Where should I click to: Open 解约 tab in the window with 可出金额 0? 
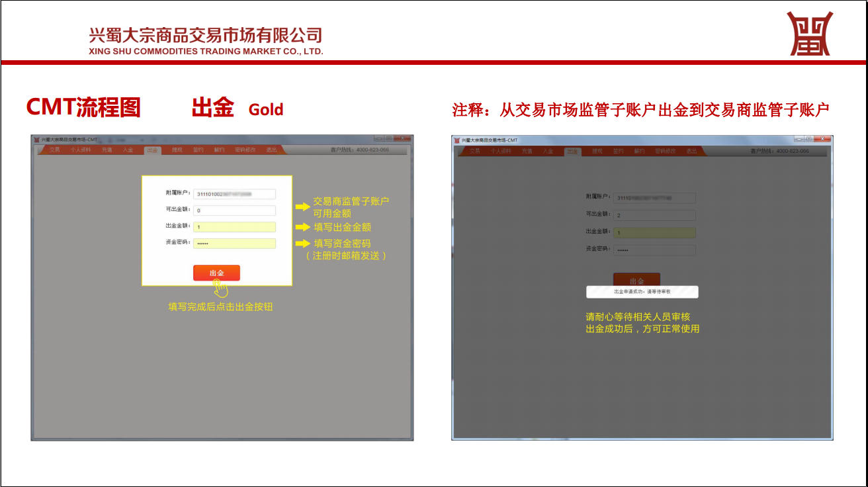tap(219, 150)
